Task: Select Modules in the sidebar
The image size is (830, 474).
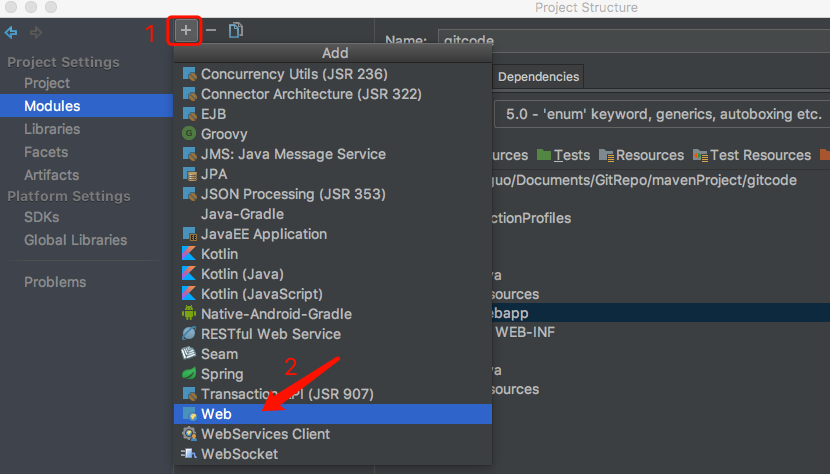Action: tap(86, 106)
